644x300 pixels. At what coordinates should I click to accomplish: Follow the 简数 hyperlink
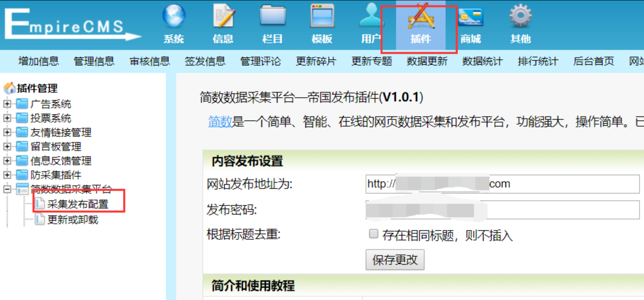pyautogui.click(x=220, y=122)
